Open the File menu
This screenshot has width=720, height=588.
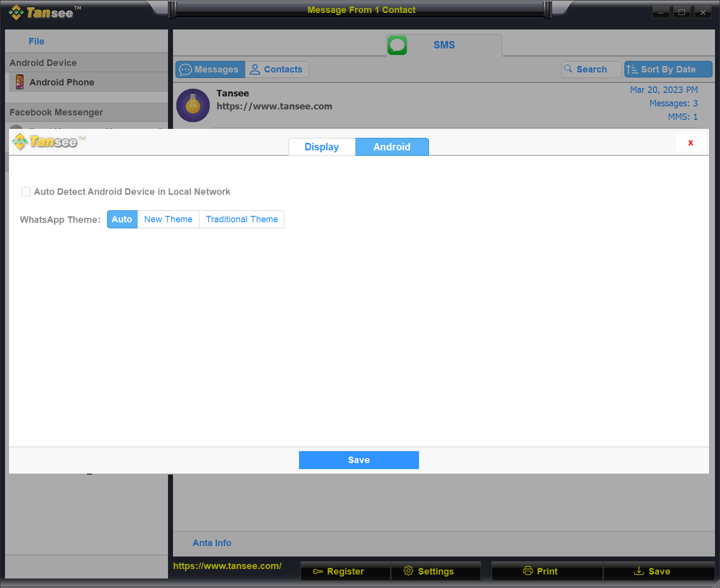tap(36, 41)
